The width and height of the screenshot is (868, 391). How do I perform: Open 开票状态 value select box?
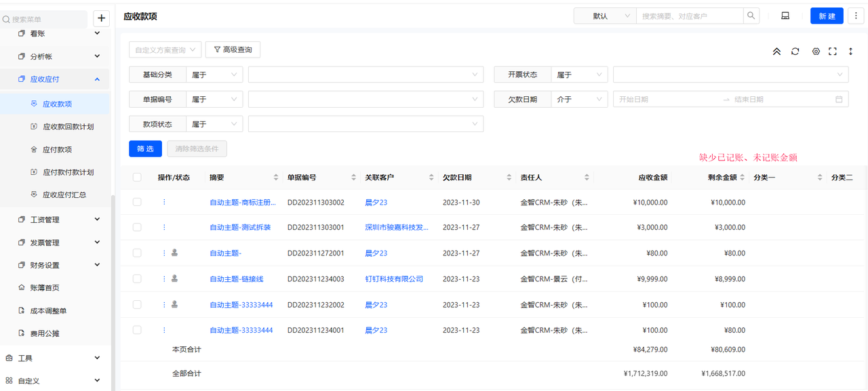tap(731, 75)
